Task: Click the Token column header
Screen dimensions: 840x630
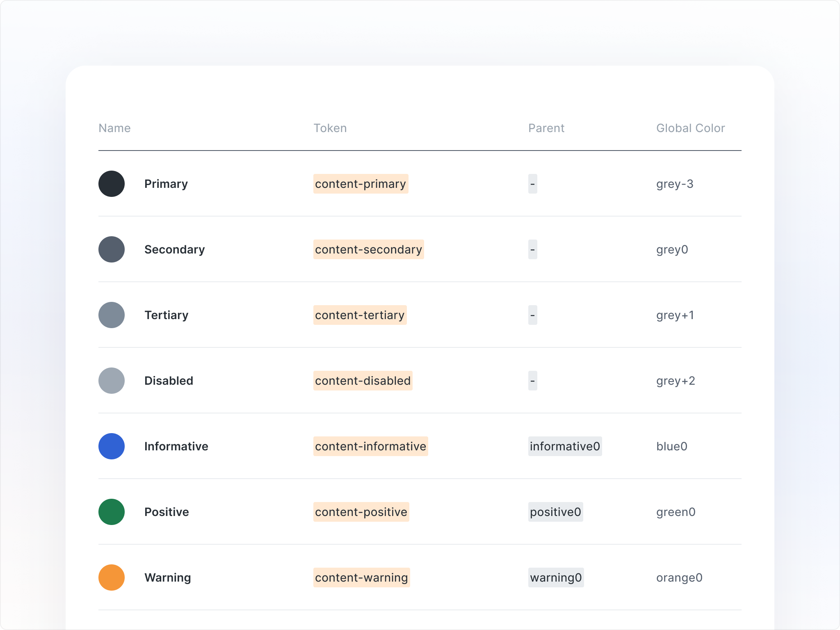Action: click(x=330, y=128)
